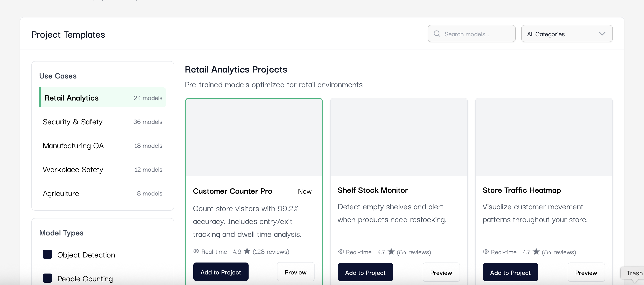Click the Trash tooltip label

pyautogui.click(x=634, y=273)
